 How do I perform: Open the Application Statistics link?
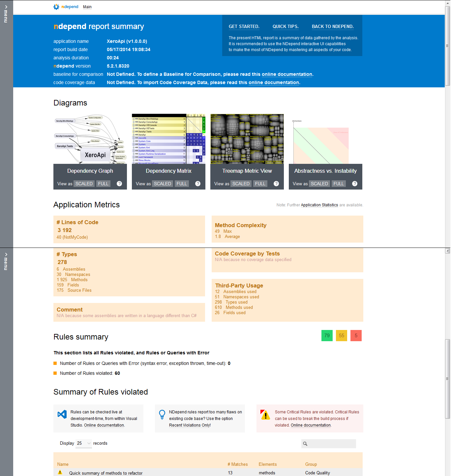(319, 205)
